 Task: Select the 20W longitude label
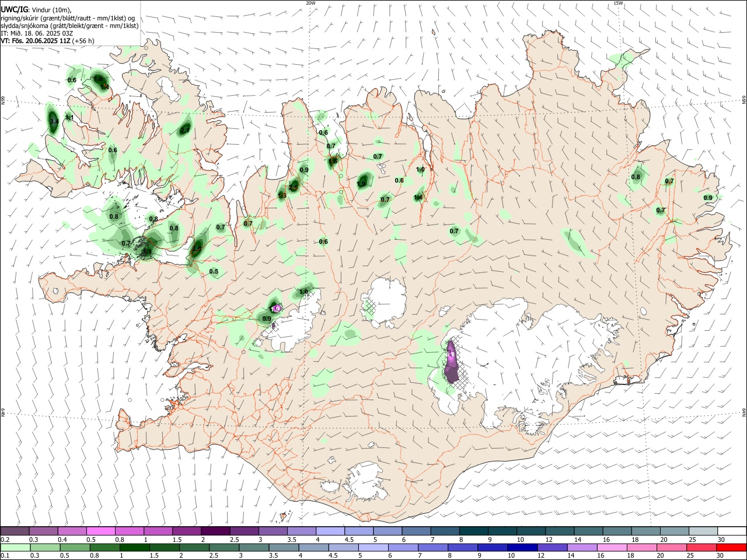(310, 3)
